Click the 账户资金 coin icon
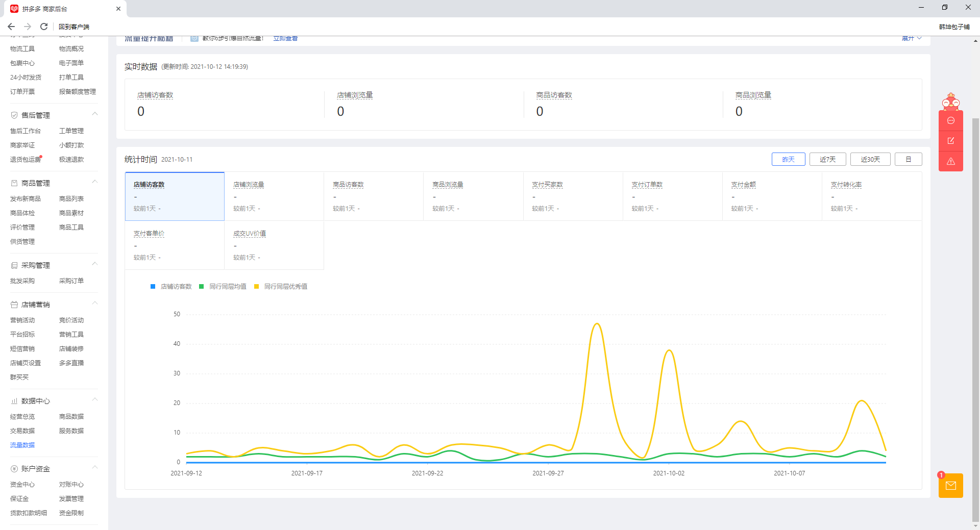 [x=14, y=469]
